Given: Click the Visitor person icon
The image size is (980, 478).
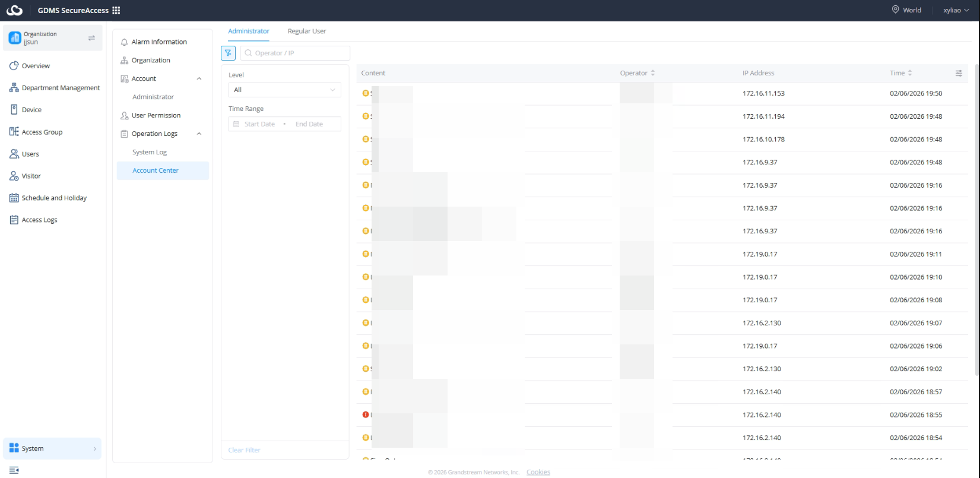Looking at the screenshot, I should click(14, 176).
